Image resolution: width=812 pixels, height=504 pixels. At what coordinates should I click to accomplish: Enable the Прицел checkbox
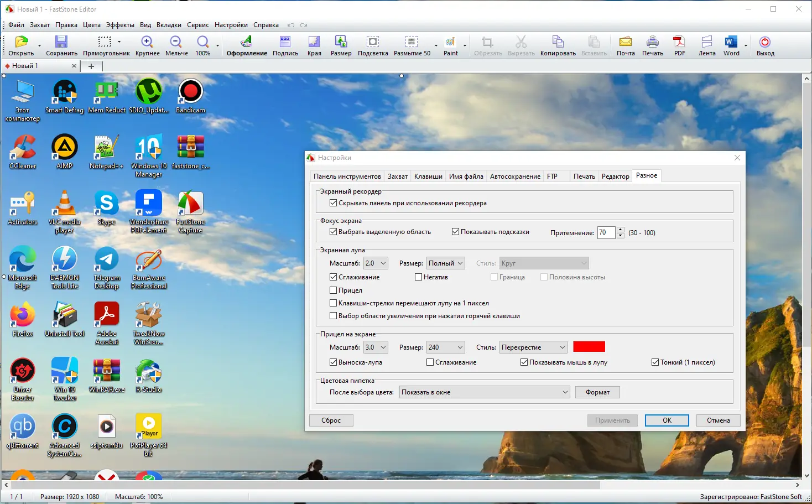coord(333,290)
